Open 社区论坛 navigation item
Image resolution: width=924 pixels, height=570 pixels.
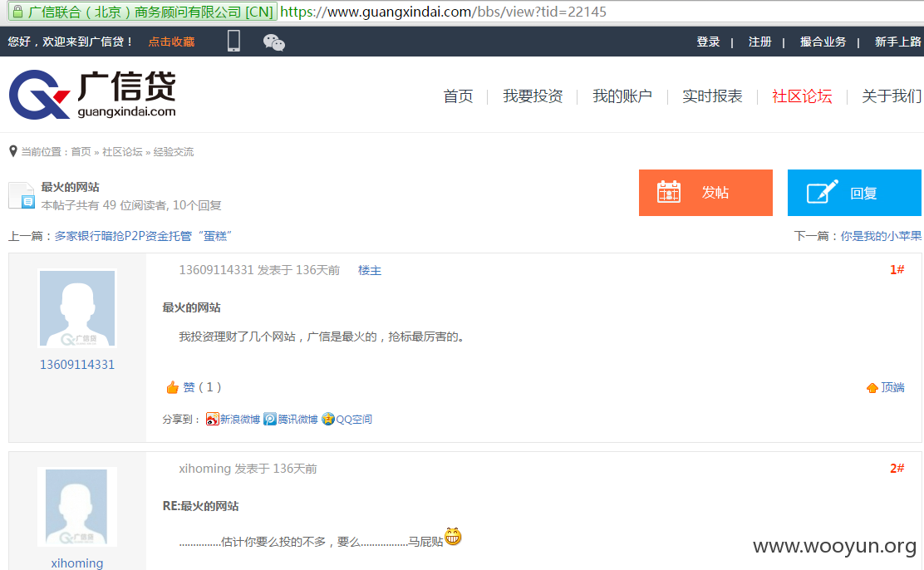pyautogui.click(x=802, y=96)
